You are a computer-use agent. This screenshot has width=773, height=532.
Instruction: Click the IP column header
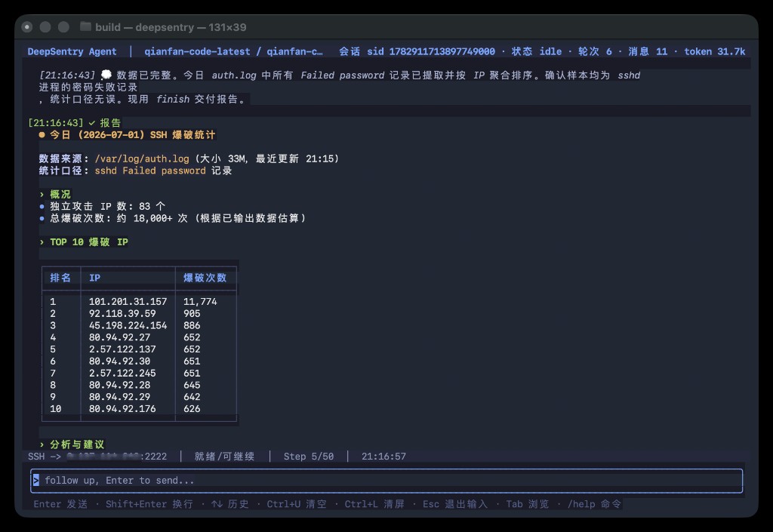(94, 278)
